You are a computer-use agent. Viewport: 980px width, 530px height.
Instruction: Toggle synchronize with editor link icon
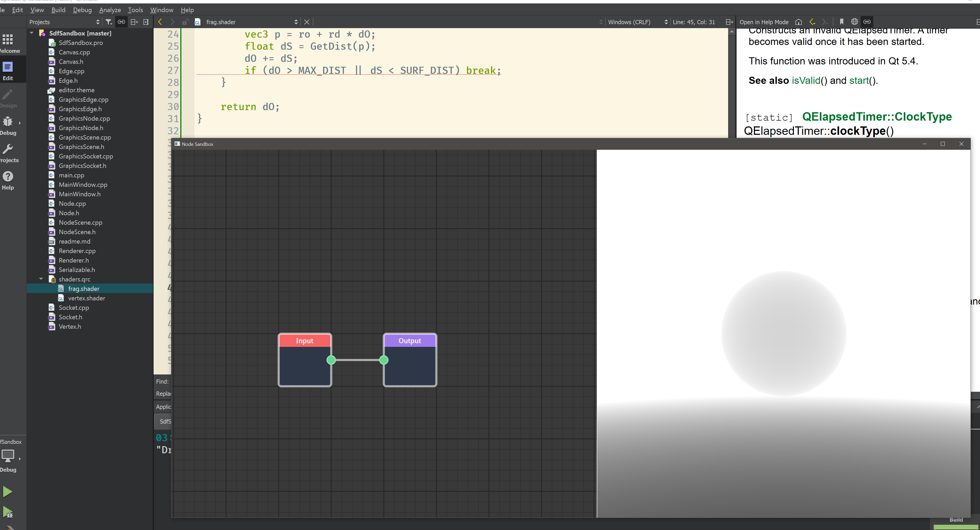point(121,22)
